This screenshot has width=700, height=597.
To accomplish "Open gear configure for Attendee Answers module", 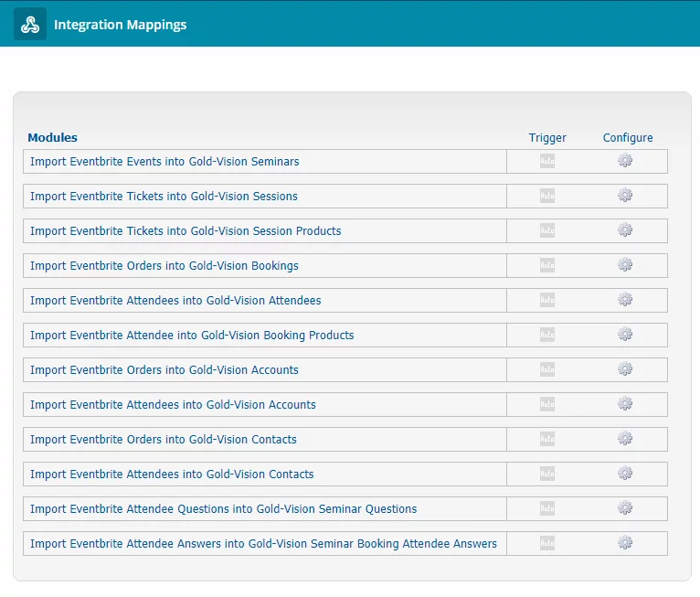I will tap(625, 542).
